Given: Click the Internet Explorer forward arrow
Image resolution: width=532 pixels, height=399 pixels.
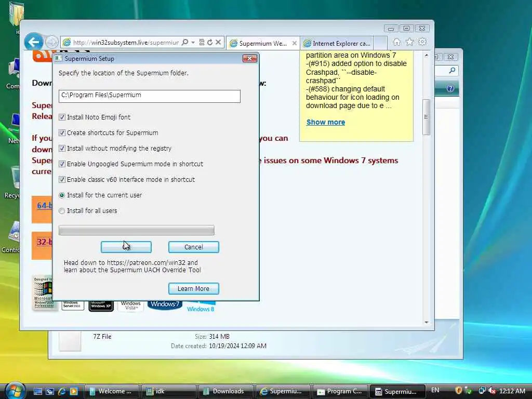Looking at the screenshot, I should tap(51, 43).
